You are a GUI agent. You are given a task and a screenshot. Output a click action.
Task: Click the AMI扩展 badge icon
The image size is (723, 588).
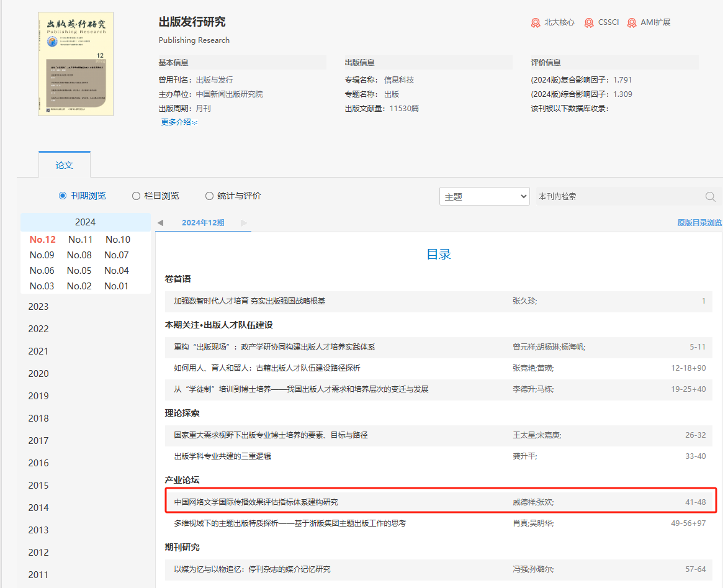(632, 23)
